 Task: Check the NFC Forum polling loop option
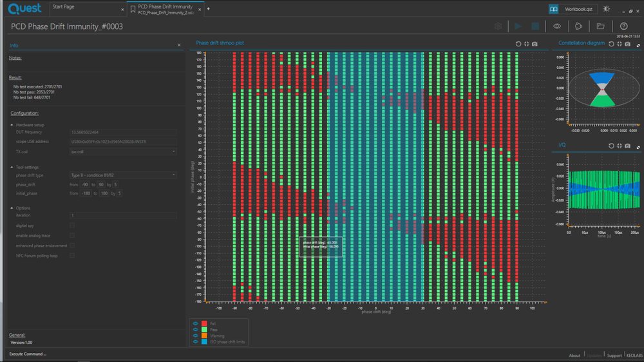pyautogui.click(x=72, y=255)
